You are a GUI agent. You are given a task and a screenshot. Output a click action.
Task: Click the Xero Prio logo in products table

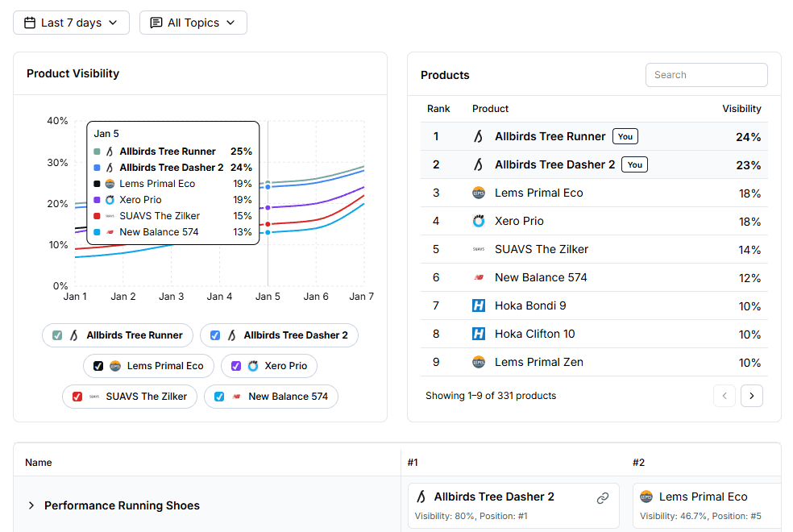(479, 221)
